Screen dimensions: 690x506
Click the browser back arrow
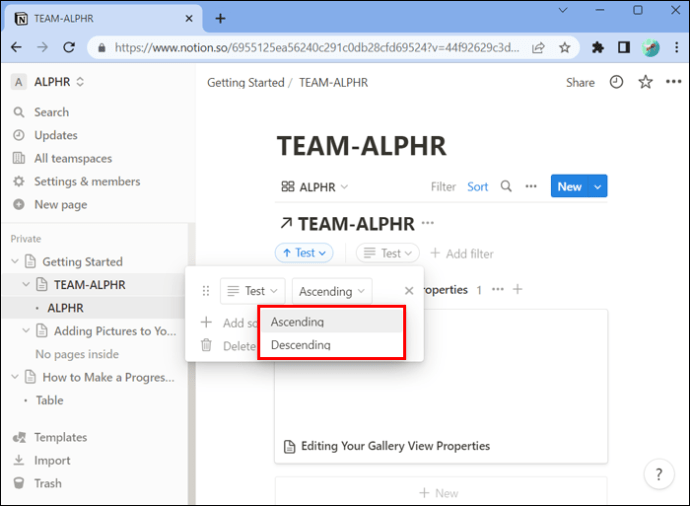[16, 47]
